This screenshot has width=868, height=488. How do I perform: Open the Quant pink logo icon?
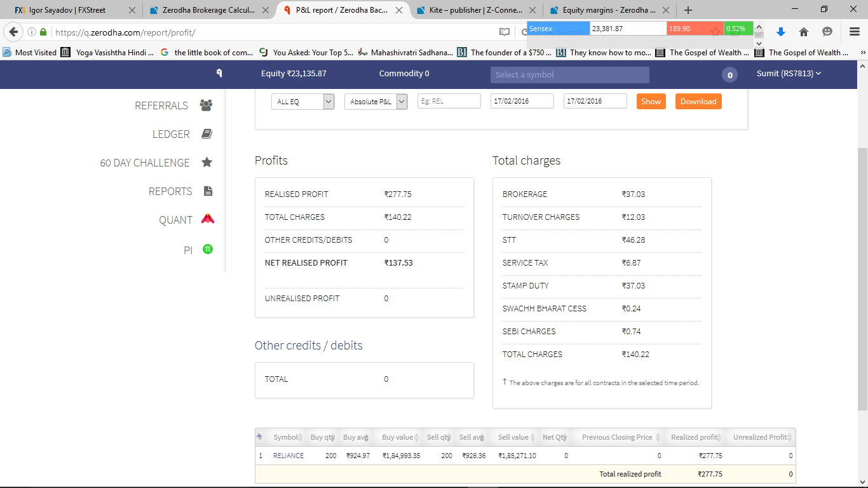tap(208, 219)
